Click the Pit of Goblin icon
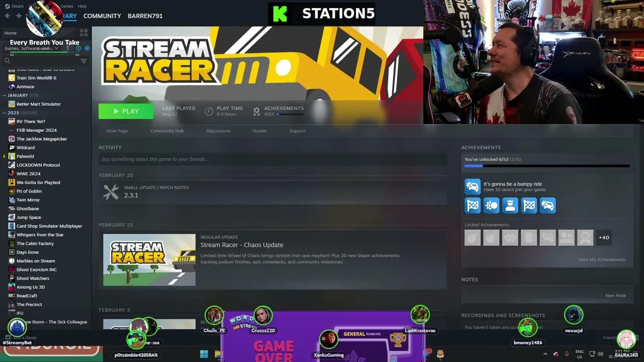Viewport: 644px width, 362px height. (x=12, y=191)
